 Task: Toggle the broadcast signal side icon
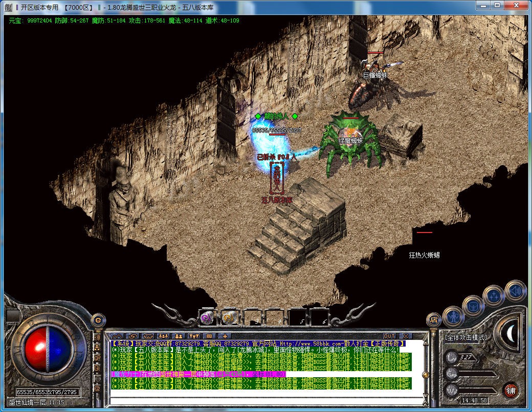(97, 378)
